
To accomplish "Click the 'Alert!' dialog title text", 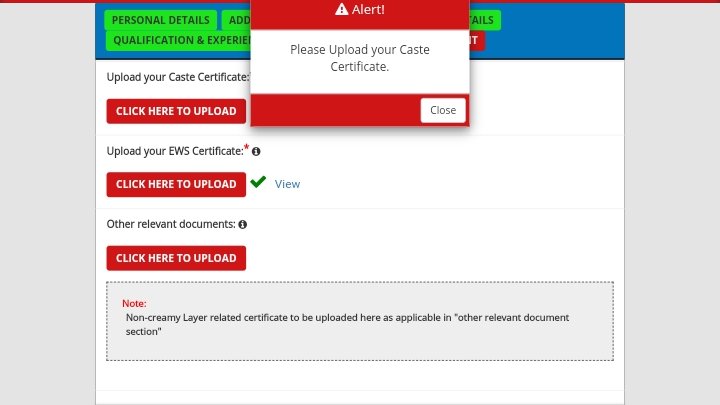I will (x=368, y=9).
